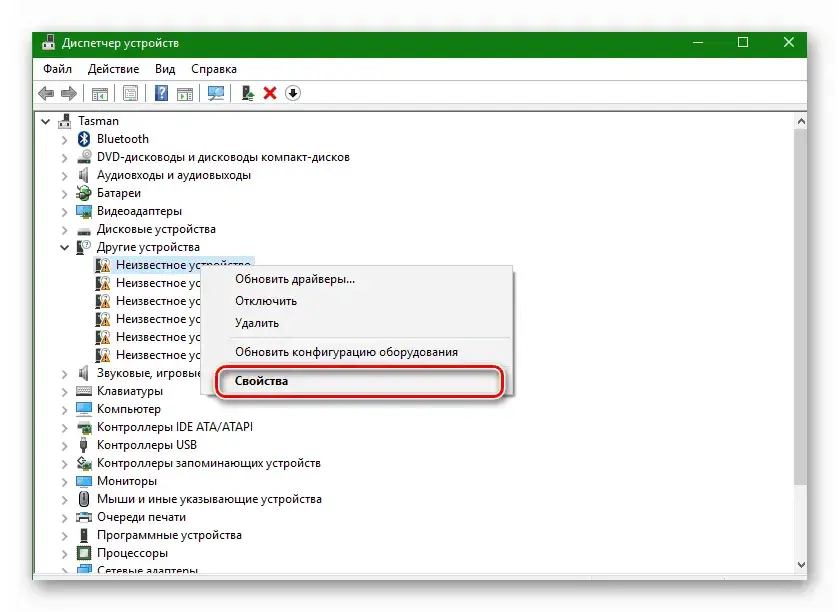The height and width of the screenshot is (612, 839).
Task: Expand the Видеоадаптеры category
Action: point(65,211)
